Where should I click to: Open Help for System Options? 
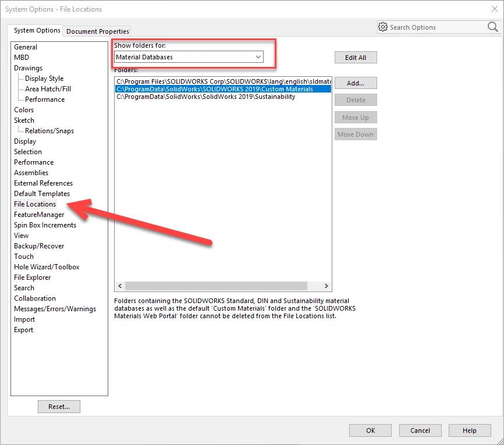point(470,430)
